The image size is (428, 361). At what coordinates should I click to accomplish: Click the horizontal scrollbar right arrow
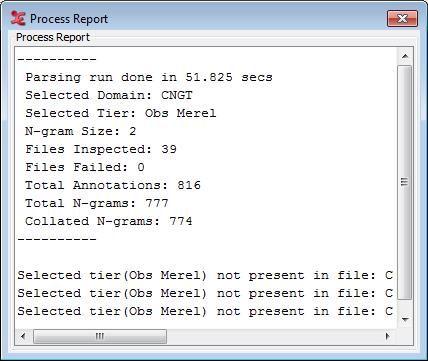(387, 336)
